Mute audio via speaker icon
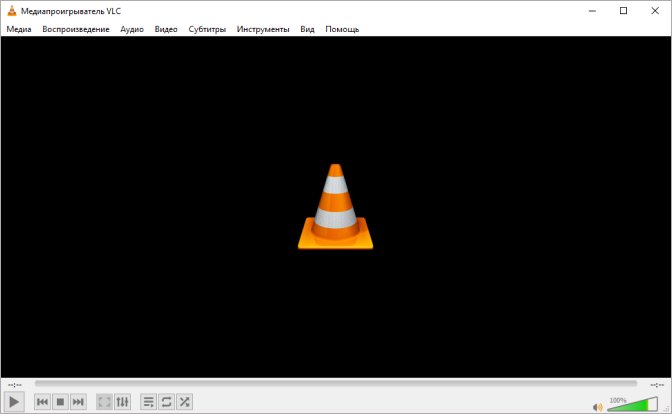Image resolution: width=672 pixels, height=414 pixels. pos(597,406)
